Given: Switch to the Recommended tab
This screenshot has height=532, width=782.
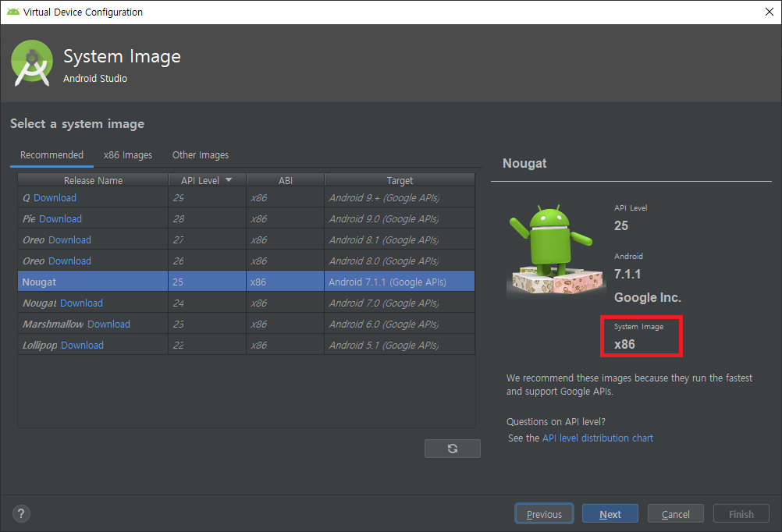Looking at the screenshot, I should [x=52, y=155].
